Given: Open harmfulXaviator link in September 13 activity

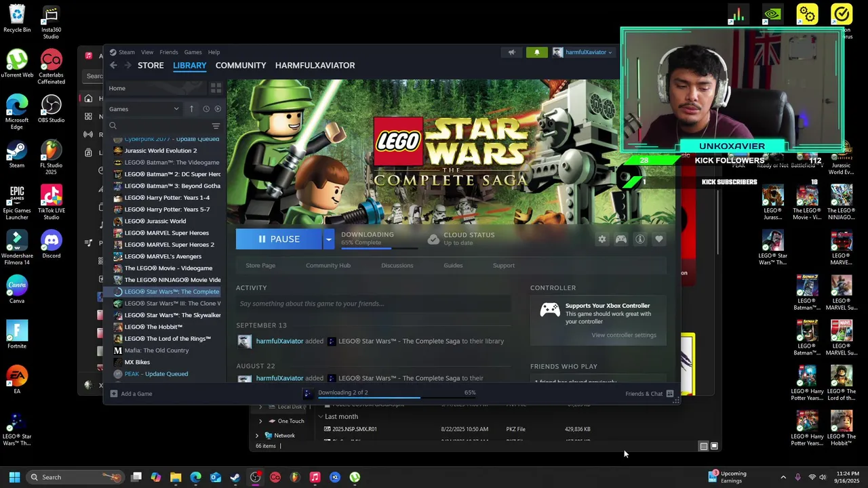Looking at the screenshot, I should (279, 342).
